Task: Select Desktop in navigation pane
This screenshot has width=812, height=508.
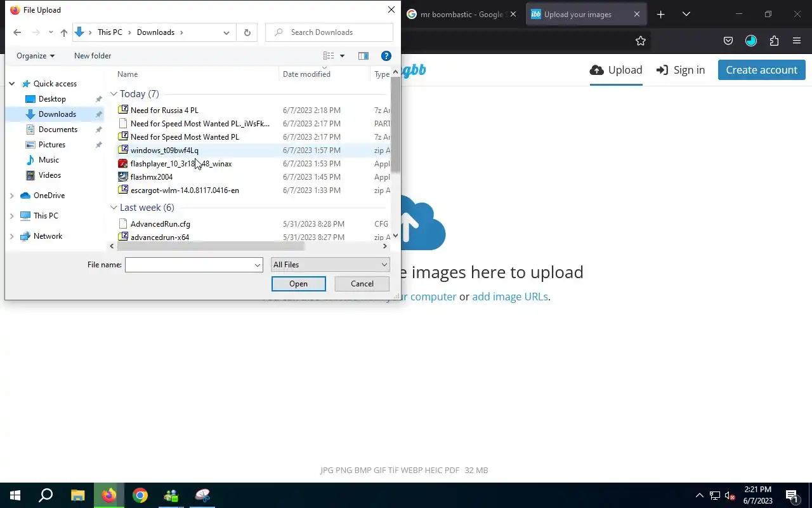Action: coord(52,99)
